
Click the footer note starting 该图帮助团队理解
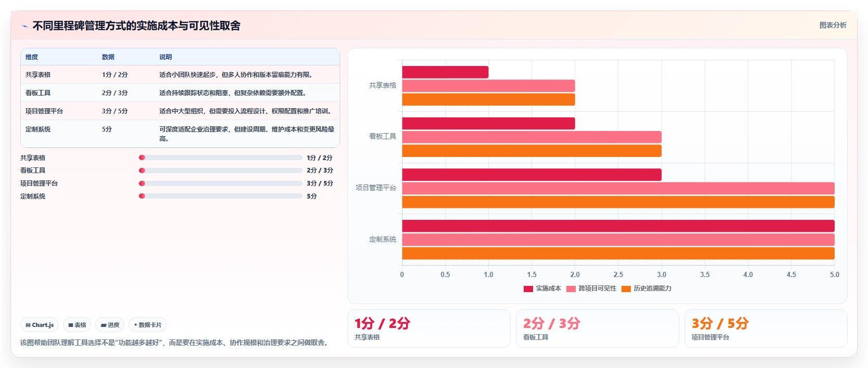(x=176, y=343)
